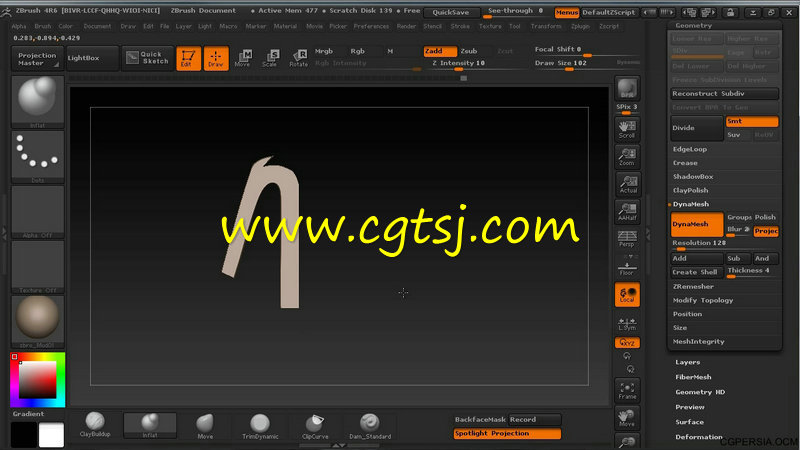Set canvas to Actual size

click(627, 184)
